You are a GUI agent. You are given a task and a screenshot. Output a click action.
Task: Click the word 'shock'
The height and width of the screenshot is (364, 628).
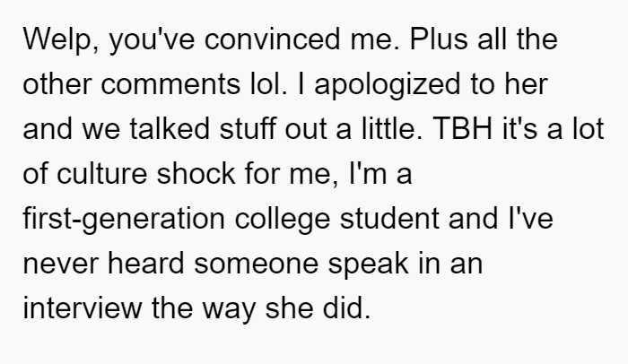tap(196, 173)
